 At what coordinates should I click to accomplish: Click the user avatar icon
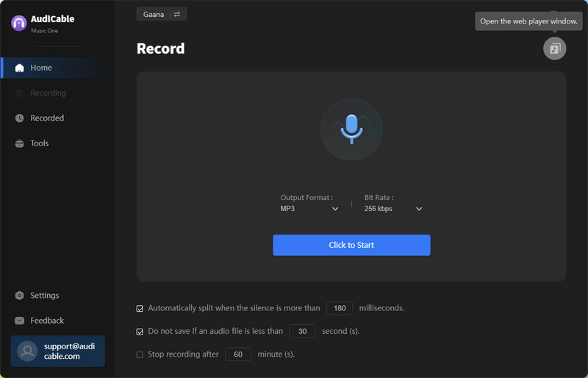pyautogui.click(x=27, y=351)
